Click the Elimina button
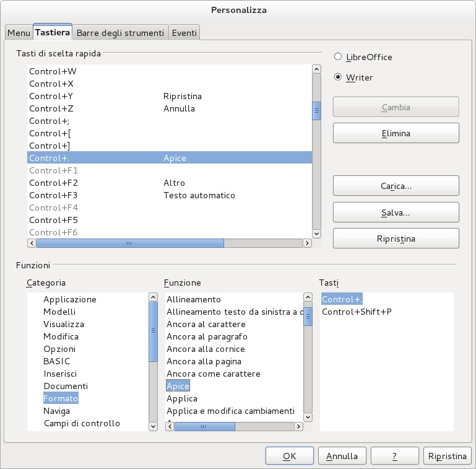 pyautogui.click(x=396, y=133)
